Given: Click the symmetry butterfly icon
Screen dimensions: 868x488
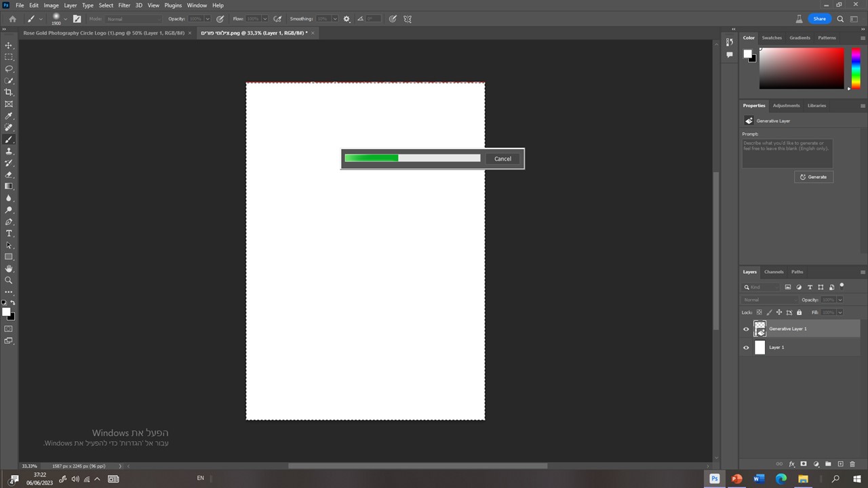Looking at the screenshot, I should pos(408,19).
